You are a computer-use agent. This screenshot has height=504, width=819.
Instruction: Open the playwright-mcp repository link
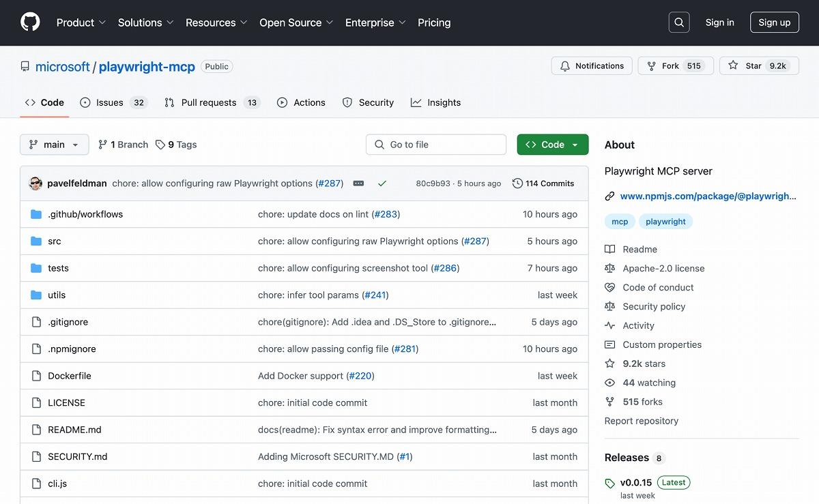click(147, 67)
